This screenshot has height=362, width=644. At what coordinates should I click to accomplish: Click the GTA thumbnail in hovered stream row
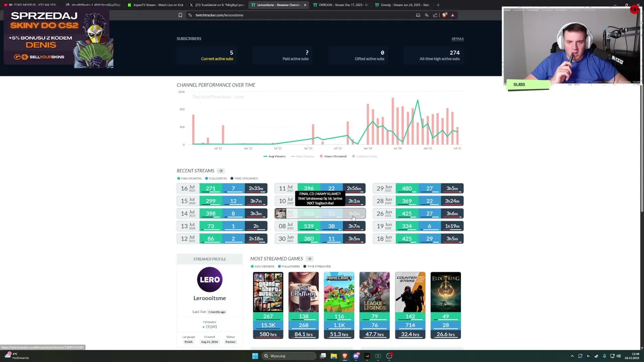[x=280, y=214]
